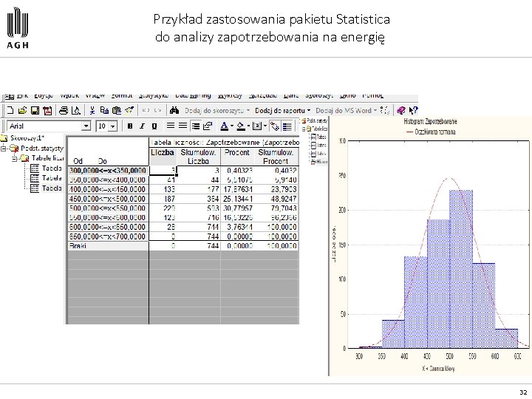The image size is (532, 399).
Task: Click the context help arrow question icon
Action: click(413, 110)
